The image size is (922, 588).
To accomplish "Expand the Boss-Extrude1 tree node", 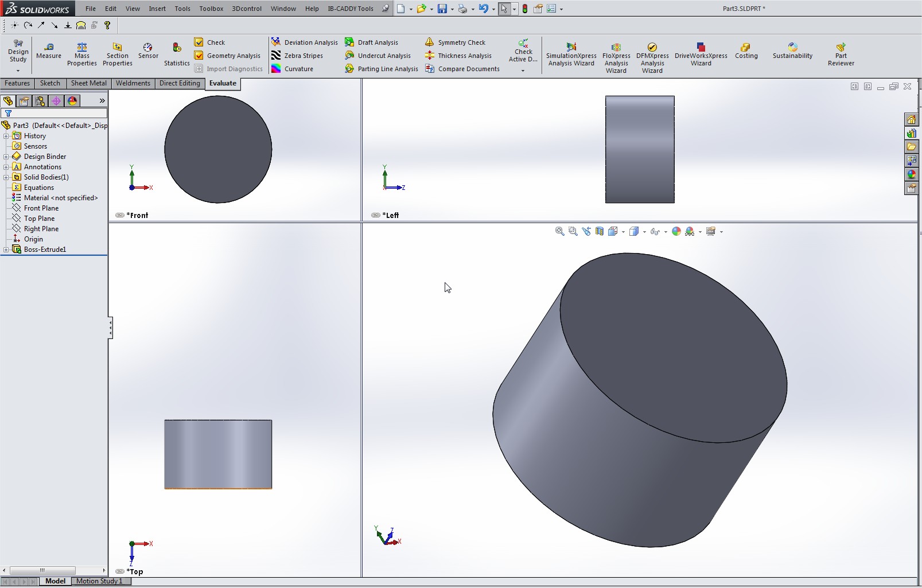I will [6, 250].
